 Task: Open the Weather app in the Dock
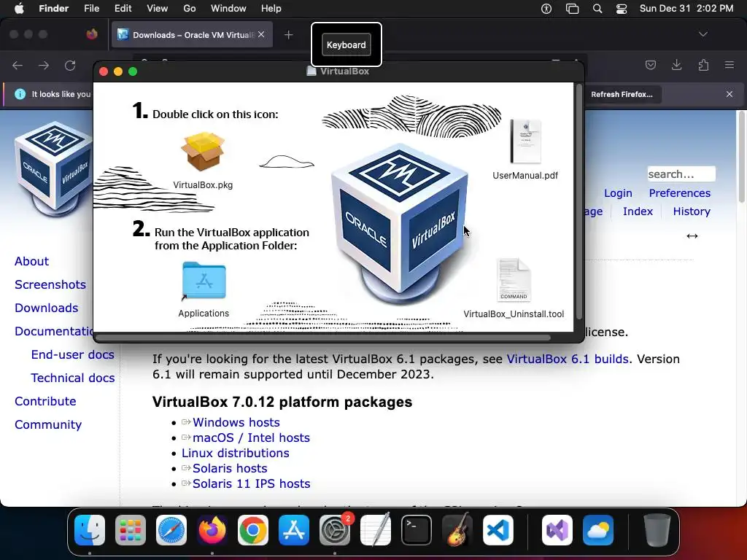coord(598,530)
